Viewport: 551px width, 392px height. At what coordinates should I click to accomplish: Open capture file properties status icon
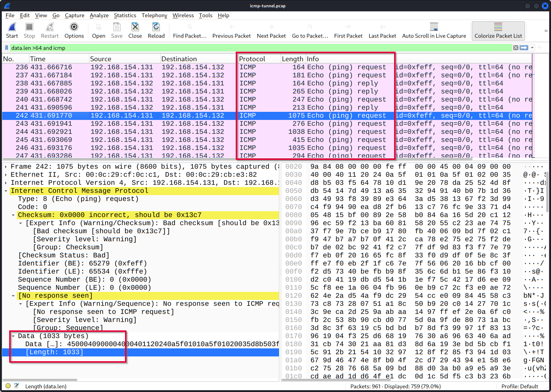pyautogui.click(x=16, y=386)
